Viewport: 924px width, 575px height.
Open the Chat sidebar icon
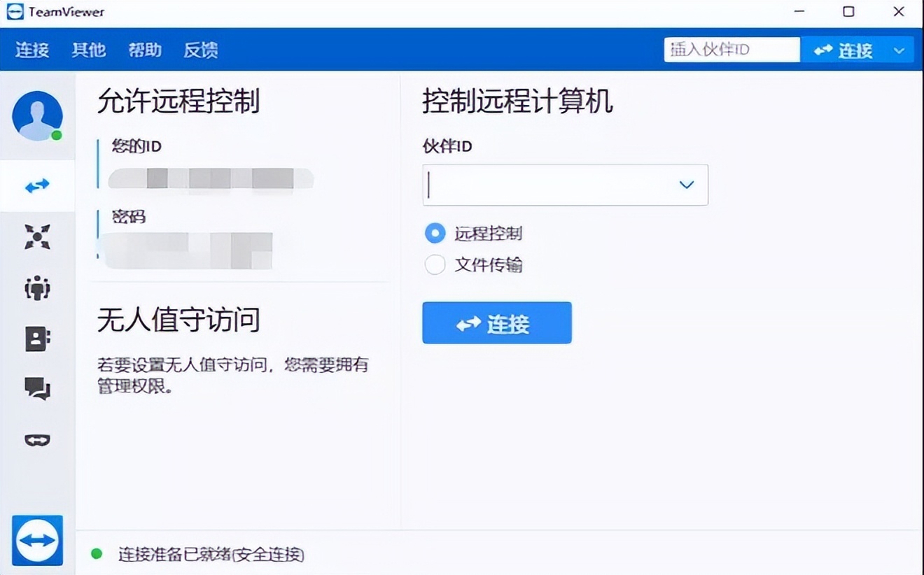point(37,388)
